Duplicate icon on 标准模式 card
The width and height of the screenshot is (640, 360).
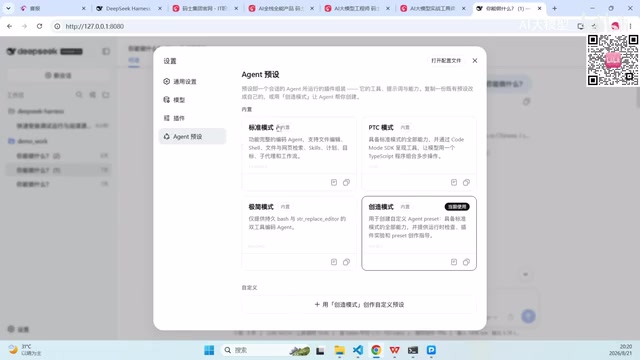[x=346, y=182]
